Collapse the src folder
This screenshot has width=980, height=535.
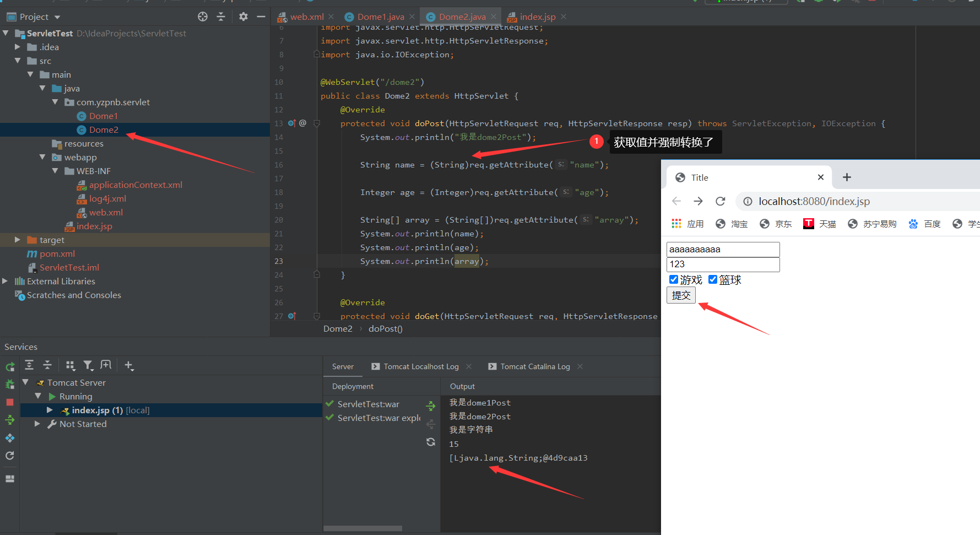[x=18, y=61]
